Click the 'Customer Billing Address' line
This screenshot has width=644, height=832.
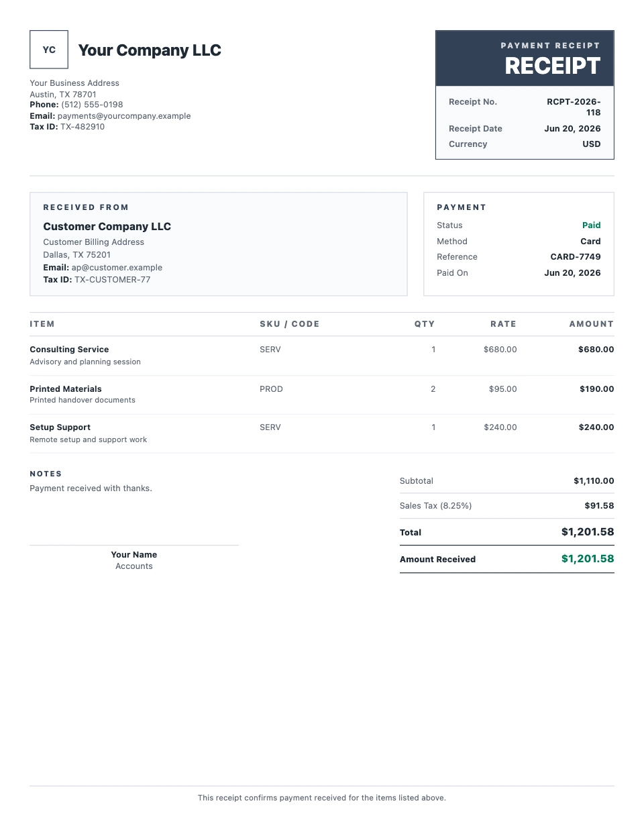[x=94, y=242]
